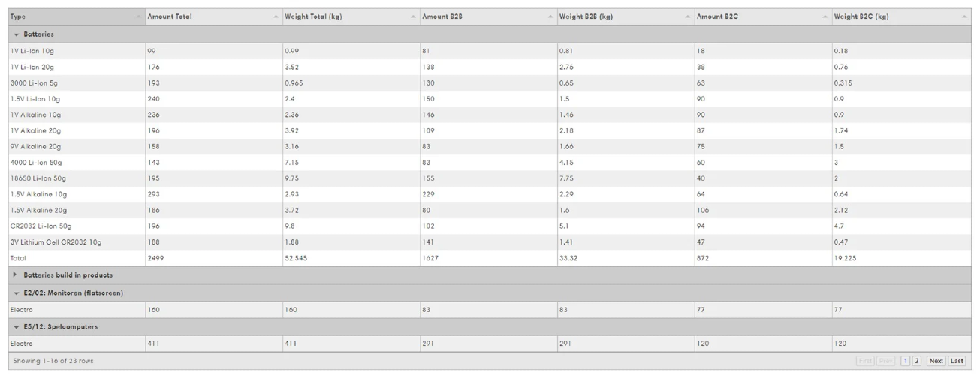Viewport: 980px width, 375px height.
Task: Click sort arrow in Weight Total (kg) header
Action: click(x=413, y=16)
